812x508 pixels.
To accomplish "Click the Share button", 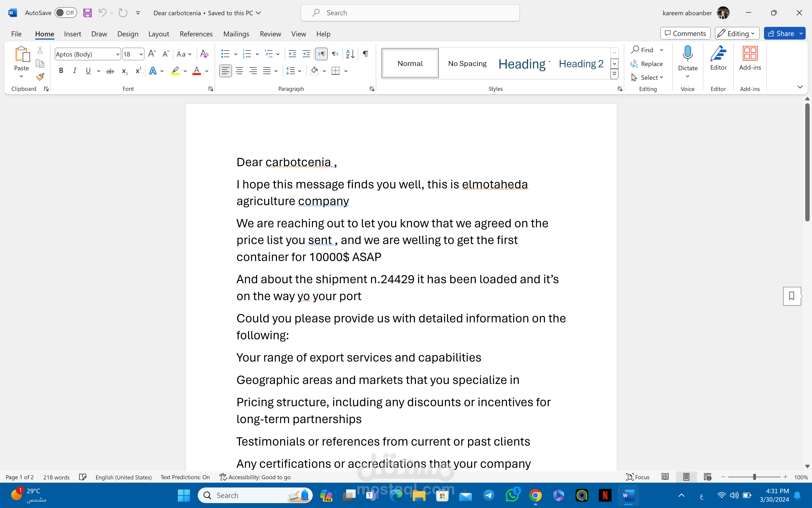I will tap(780, 33).
